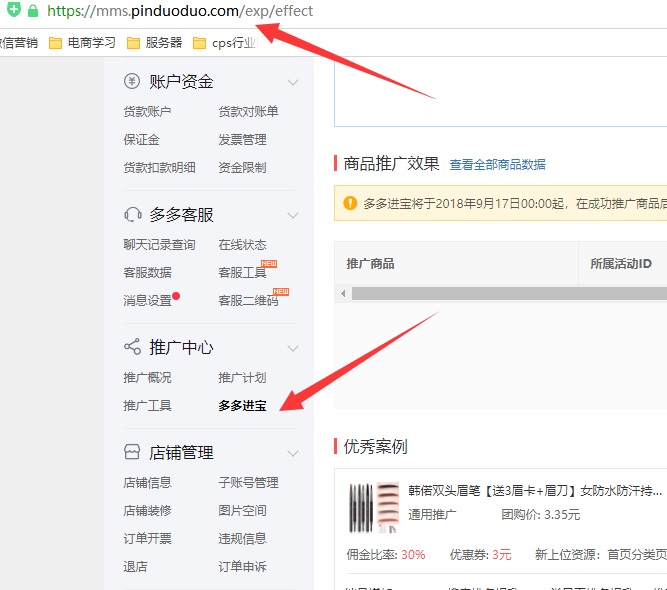
Task: Open 客服二维码 menu item
Action: coord(248,301)
